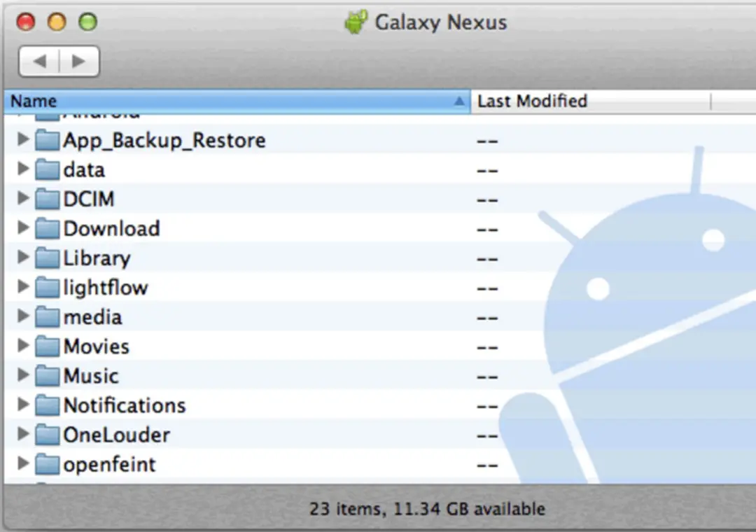Select the OneLouder folder icon
Viewport: 756px width, 532px height.
(48, 434)
